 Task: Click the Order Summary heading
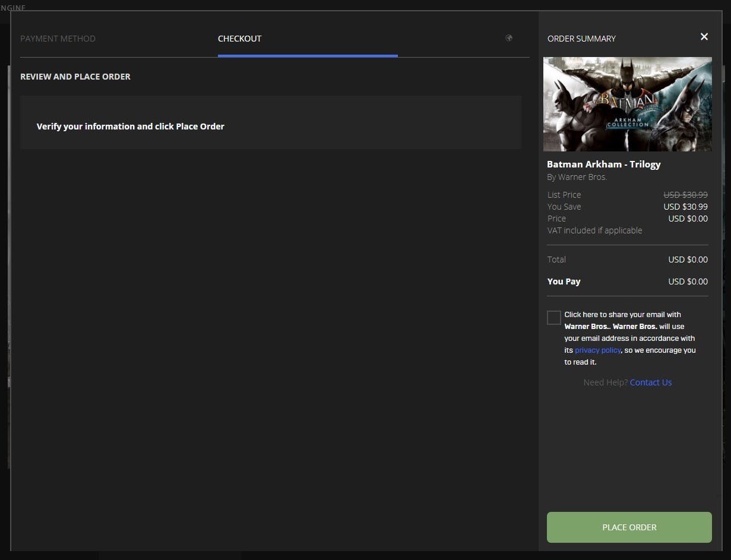coord(581,39)
